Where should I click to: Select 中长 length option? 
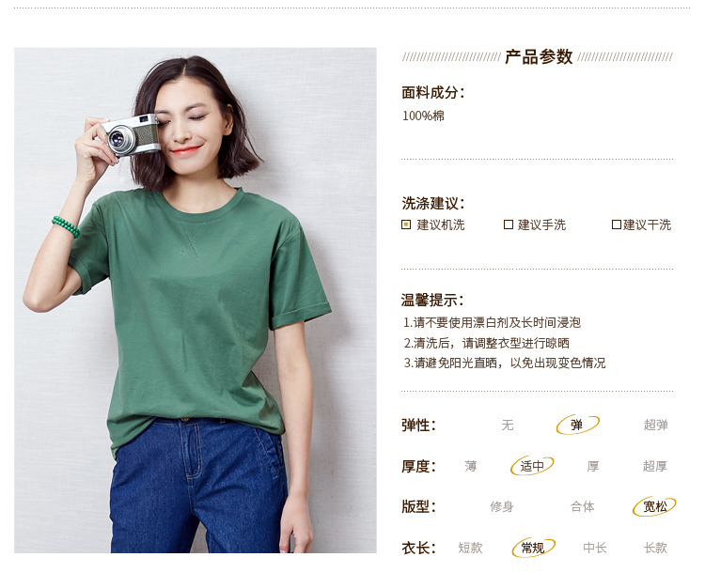point(595,548)
